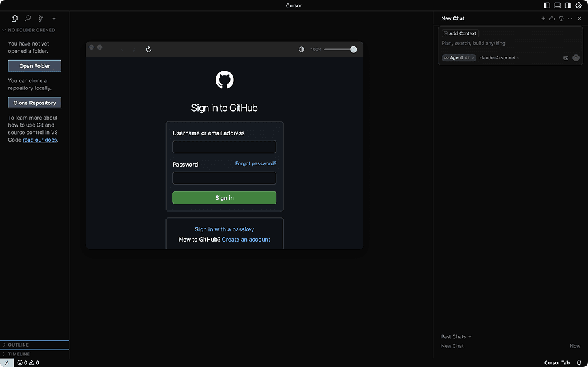Open the Search view icon
This screenshot has height=367, width=588.
click(27, 18)
